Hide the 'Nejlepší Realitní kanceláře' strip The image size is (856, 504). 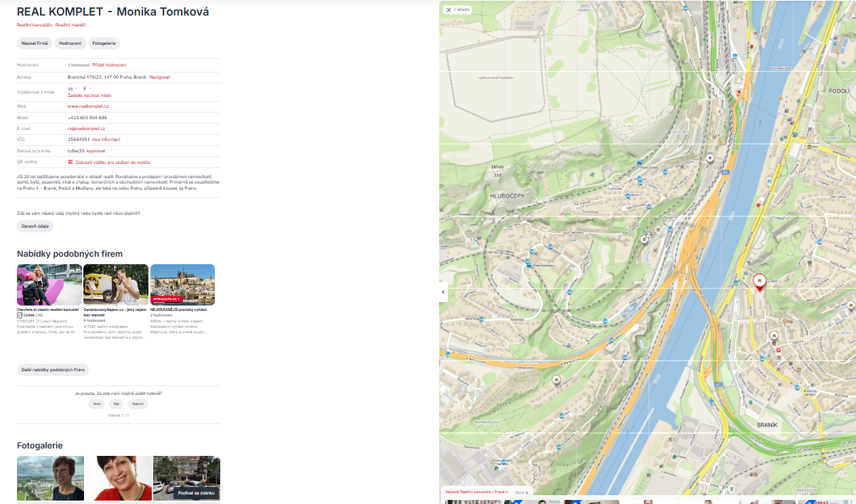pyautogui.click(x=521, y=492)
